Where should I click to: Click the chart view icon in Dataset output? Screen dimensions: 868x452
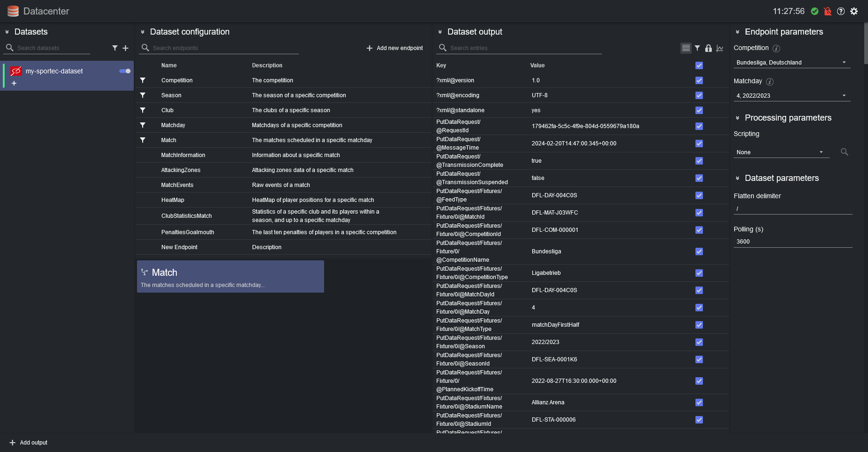720,48
